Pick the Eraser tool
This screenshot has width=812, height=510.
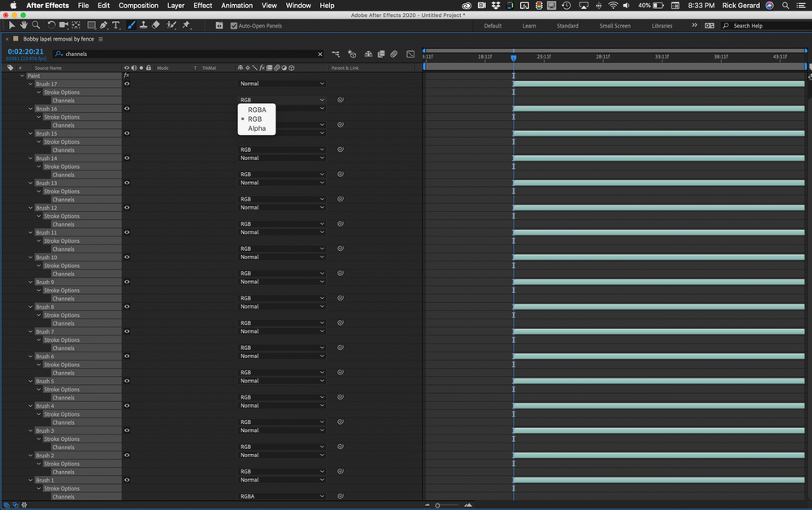[x=155, y=24]
